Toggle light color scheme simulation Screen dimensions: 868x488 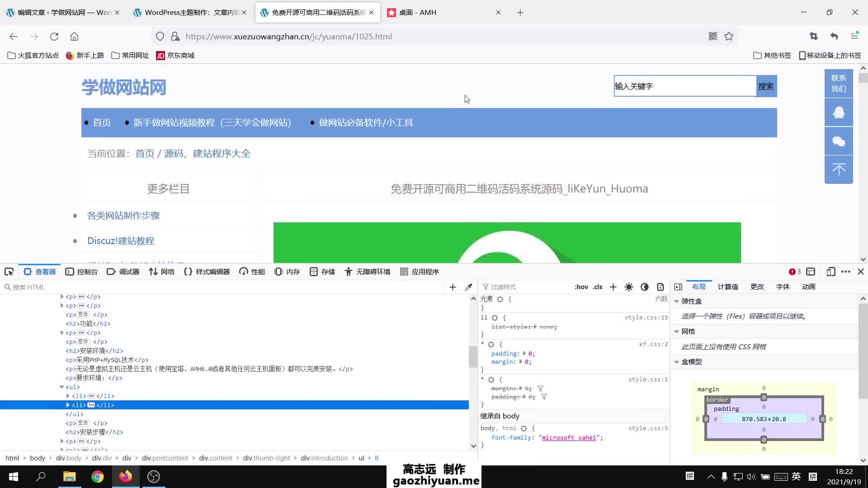628,286
